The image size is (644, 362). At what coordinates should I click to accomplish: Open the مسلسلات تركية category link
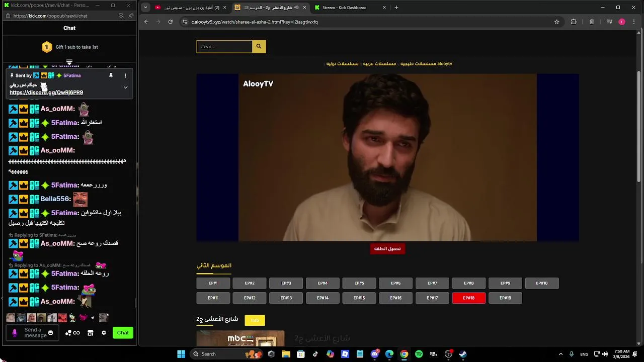pos(342,64)
